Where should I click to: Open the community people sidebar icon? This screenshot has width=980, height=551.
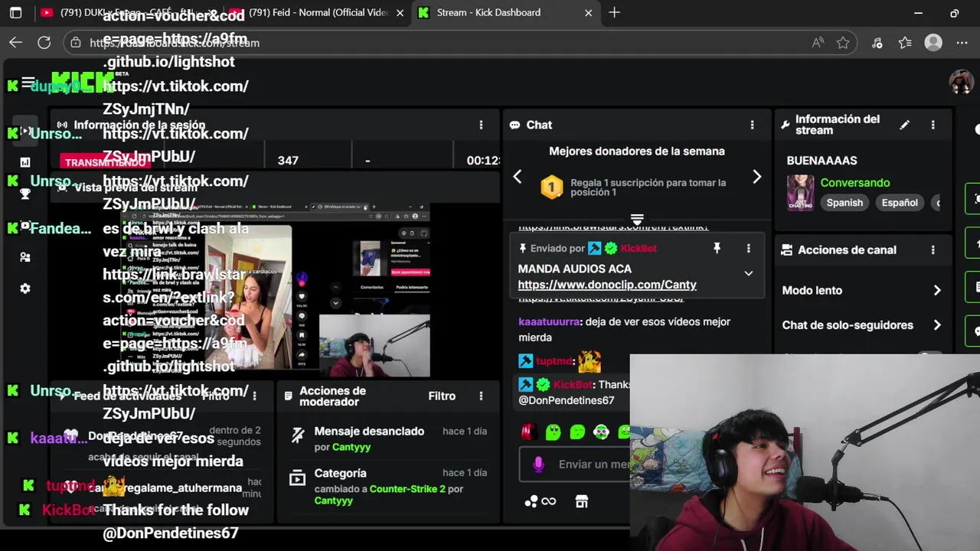pyautogui.click(x=25, y=257)
